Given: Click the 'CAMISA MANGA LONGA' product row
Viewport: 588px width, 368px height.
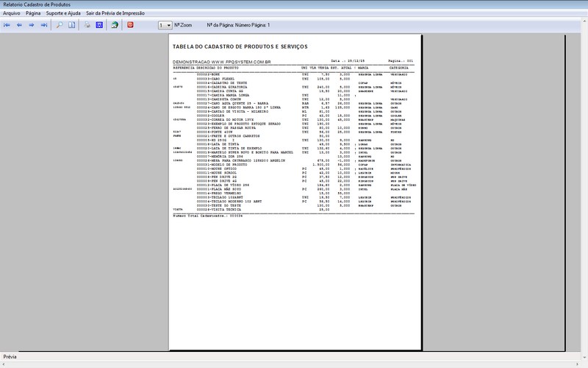Looking at the screenshot, I should (x=293, y=96).
